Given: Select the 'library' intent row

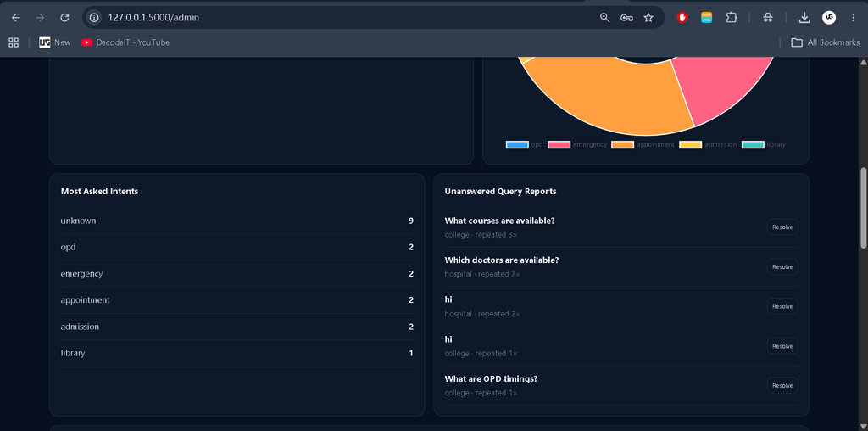Looking at the screenshot, I should point(237,353).
